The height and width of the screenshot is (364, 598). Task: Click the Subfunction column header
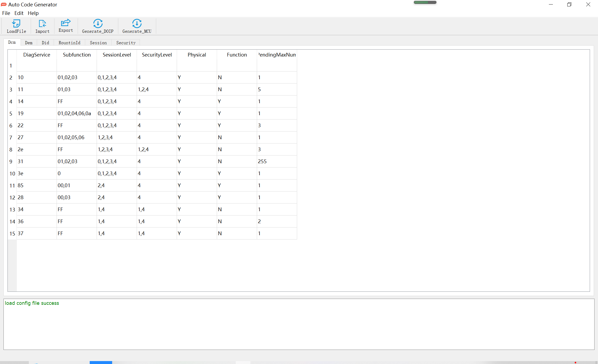(77, 55)
